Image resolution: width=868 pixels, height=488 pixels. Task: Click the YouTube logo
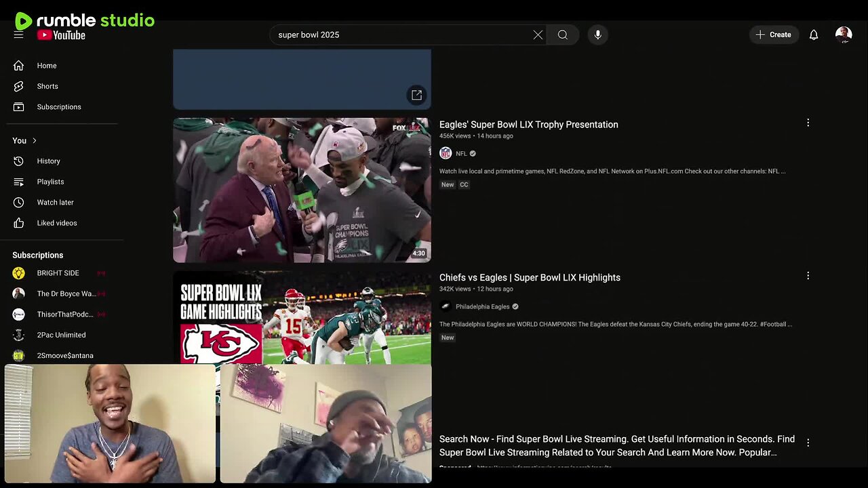point(61,35)
